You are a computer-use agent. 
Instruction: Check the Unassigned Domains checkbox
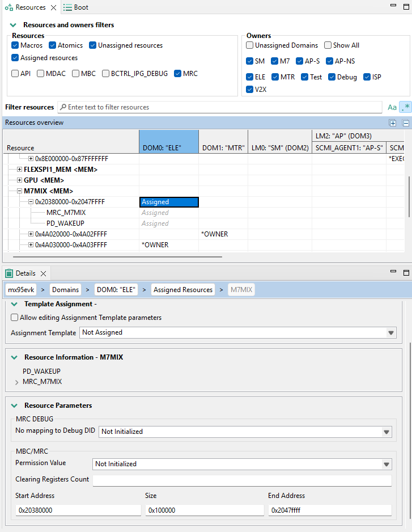(x=249, y=45)
